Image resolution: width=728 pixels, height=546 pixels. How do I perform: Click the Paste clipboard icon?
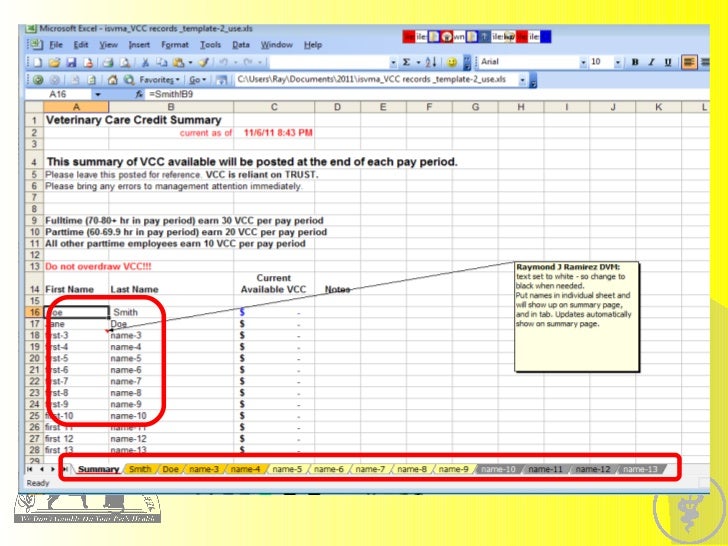pyautogui.click(x=178, y=62)
